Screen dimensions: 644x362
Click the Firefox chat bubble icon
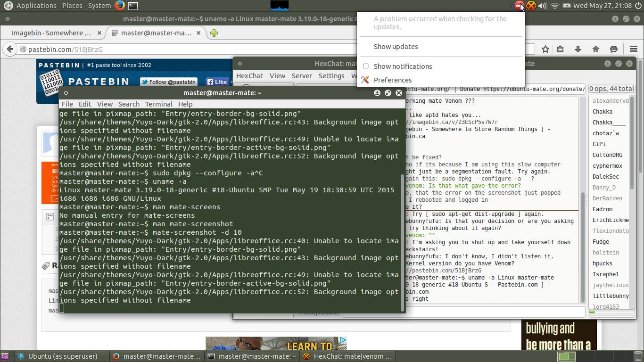pyautogui.click(x=613, y=49)
